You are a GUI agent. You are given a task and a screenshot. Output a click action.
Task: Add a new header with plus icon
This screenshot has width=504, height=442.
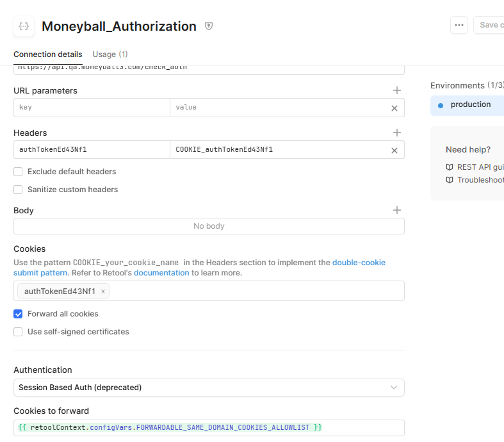397,133
